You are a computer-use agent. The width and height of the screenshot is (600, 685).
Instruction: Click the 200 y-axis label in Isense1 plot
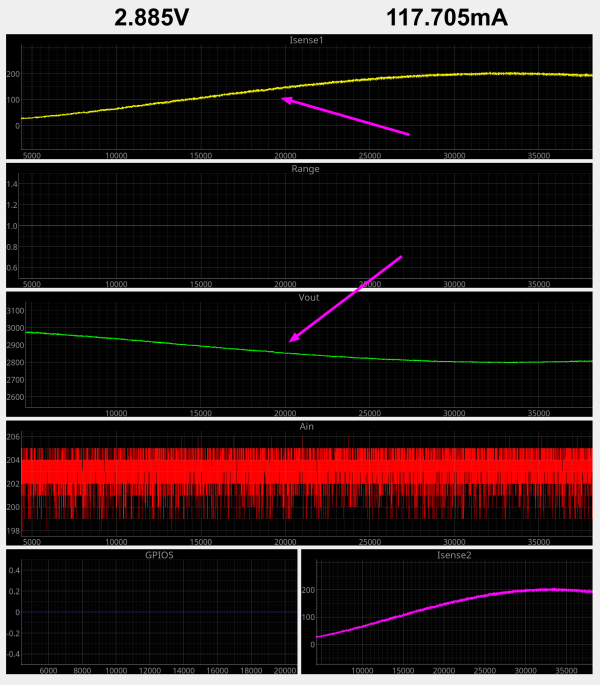coord(13,75)
